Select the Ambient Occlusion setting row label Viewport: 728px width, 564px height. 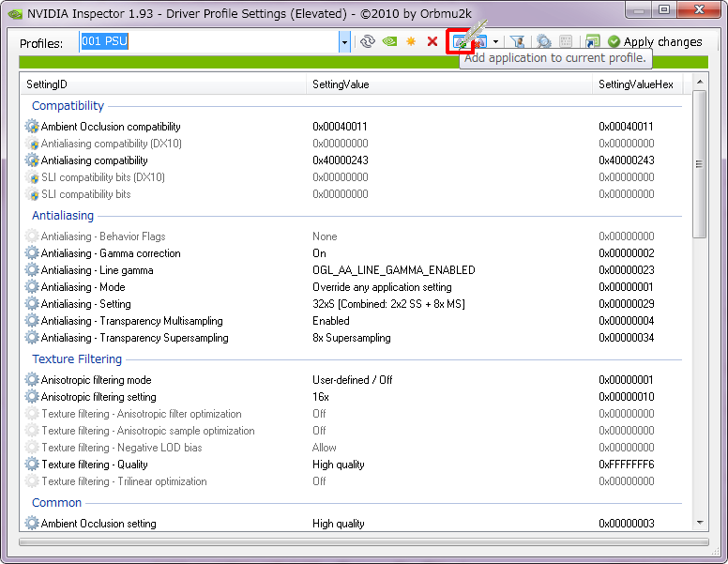coord(99,524)
